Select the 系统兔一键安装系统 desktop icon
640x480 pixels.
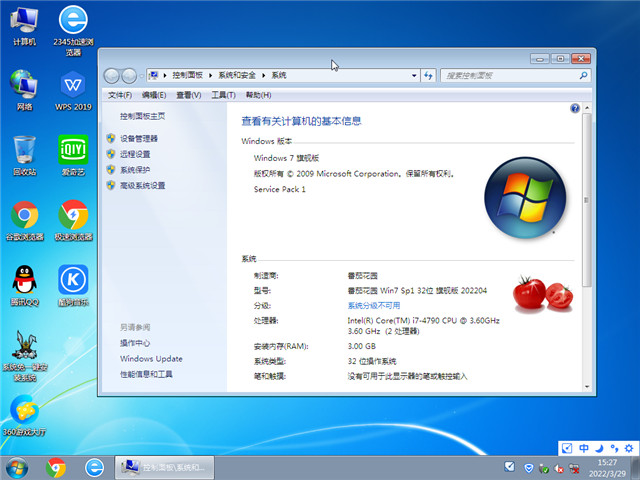[24, 356]
